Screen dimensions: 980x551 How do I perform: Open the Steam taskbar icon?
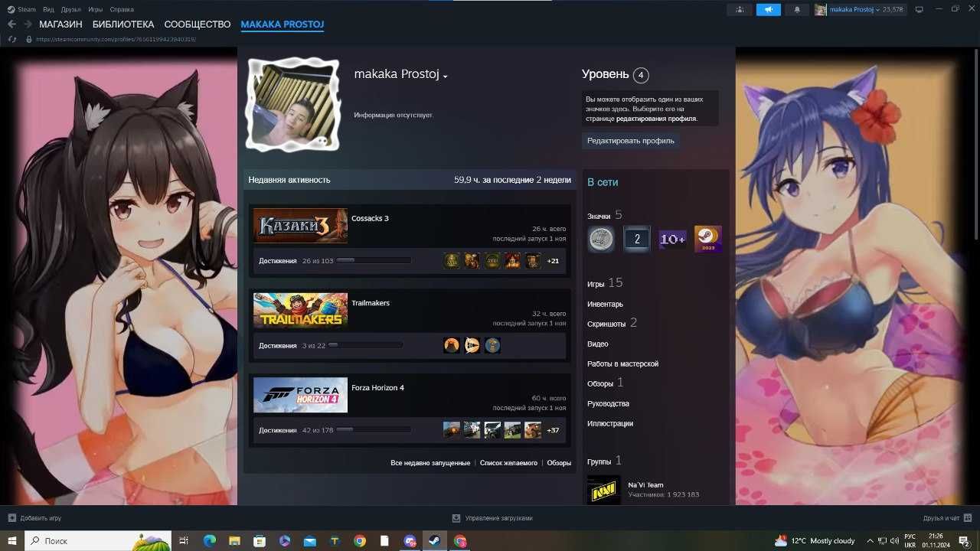click(x=434, y=541)
